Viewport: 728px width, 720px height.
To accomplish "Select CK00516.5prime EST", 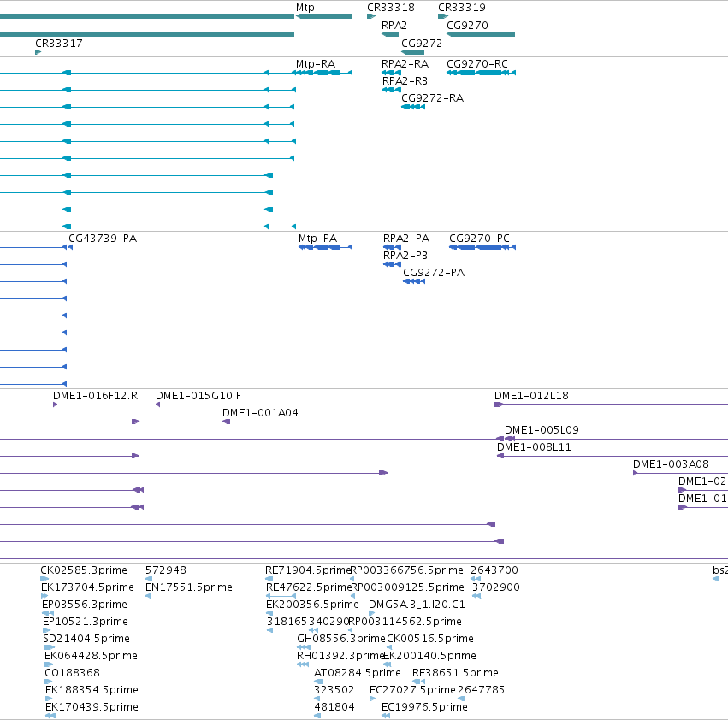I will [389, 647].
